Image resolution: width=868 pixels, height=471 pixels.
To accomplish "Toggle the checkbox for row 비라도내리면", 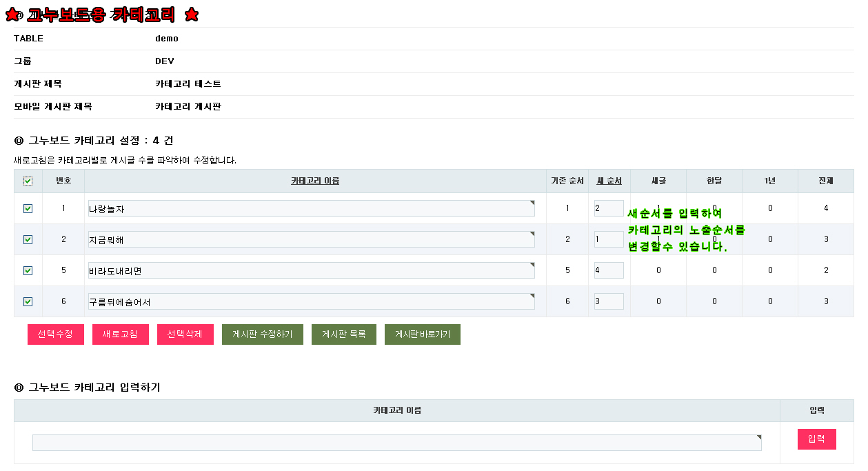I will tap(28, 270).
